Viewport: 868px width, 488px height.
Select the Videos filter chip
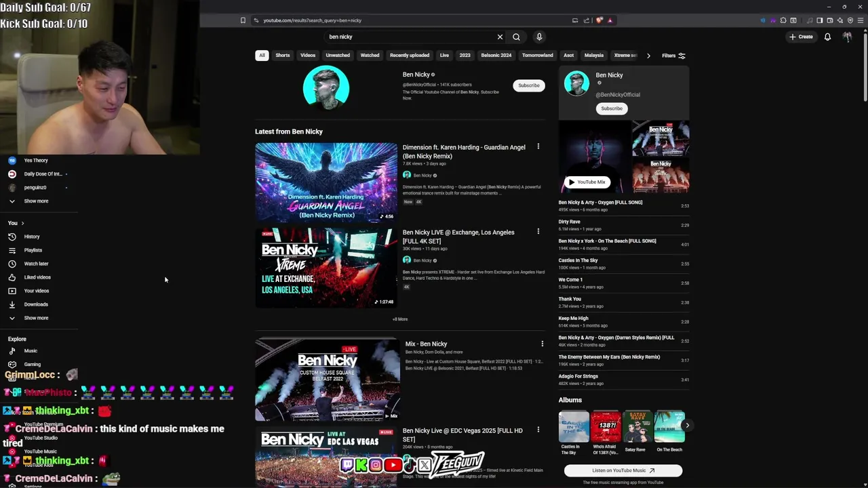(x=308, y=56)
